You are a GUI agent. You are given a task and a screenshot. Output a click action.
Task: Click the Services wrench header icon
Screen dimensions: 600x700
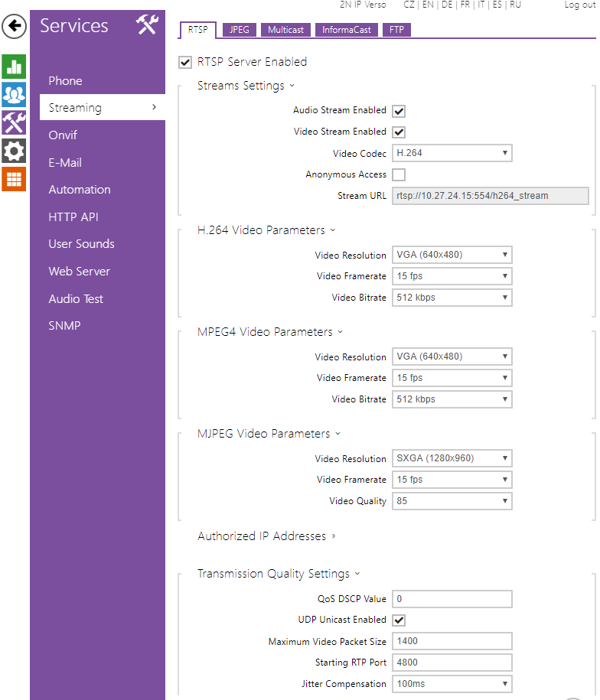(146, 25)
